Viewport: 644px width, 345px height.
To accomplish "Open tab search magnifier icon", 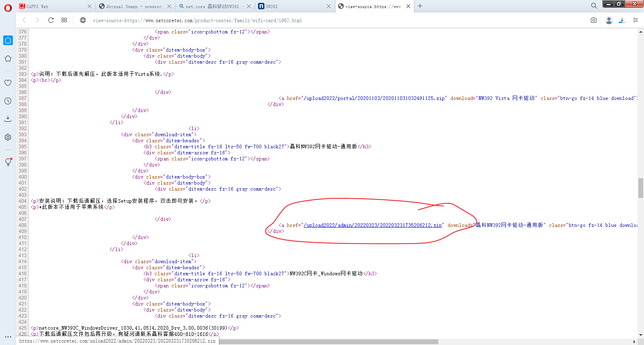I will tap(594, 6).
